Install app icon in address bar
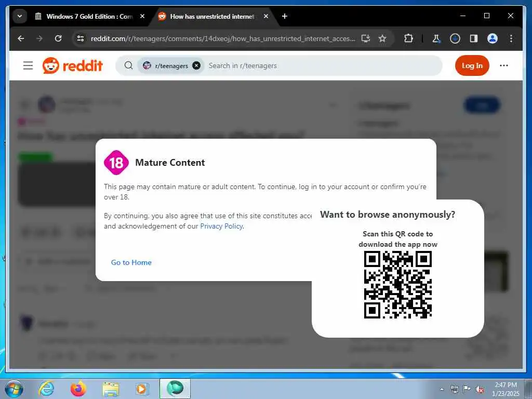Screen dimensions: 532x399 (x=366, y=38)
